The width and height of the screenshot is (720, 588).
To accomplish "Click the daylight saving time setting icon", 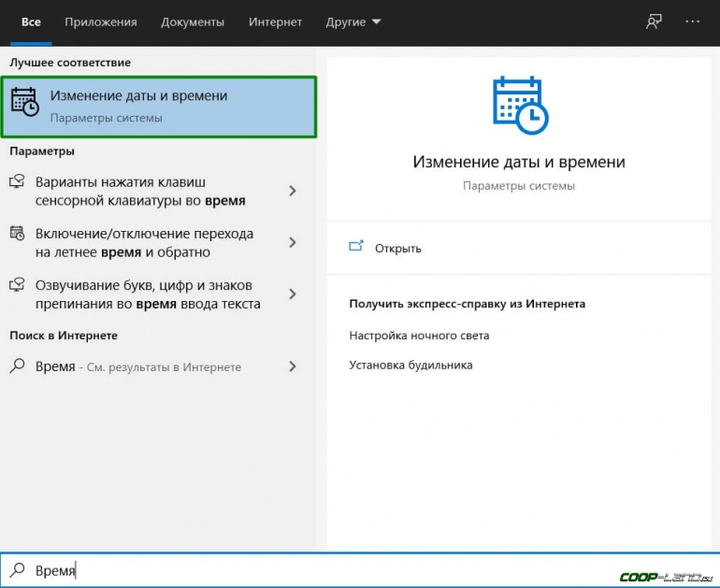I will click(18, 234).
